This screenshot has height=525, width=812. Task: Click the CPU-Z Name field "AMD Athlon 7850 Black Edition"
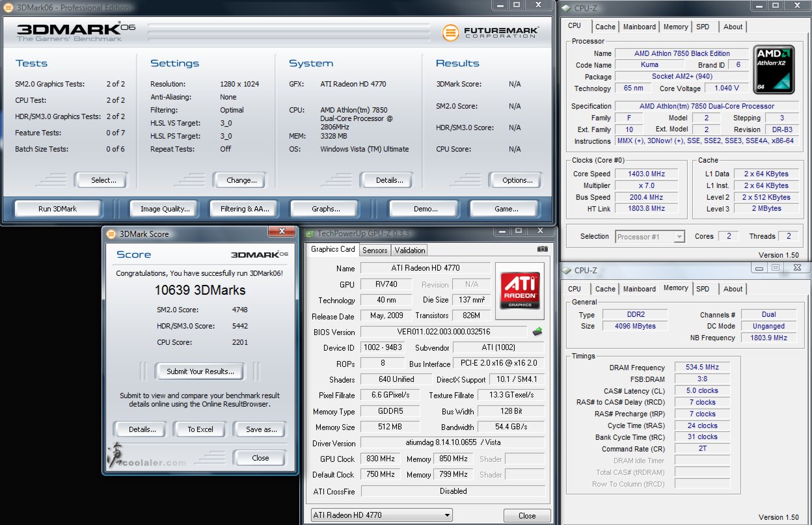pyautogui.click(x=682, y=53)
